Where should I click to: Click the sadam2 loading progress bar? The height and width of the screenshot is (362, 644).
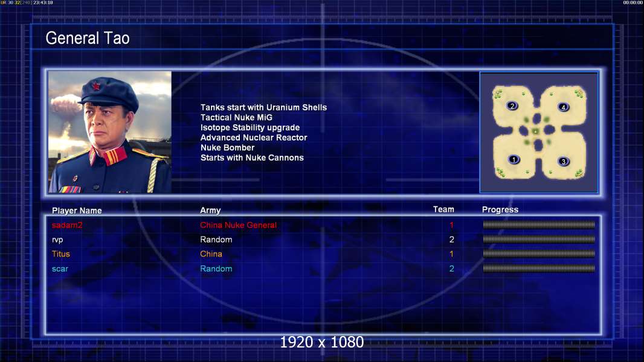pyautogui.click(x=539, y=224)
